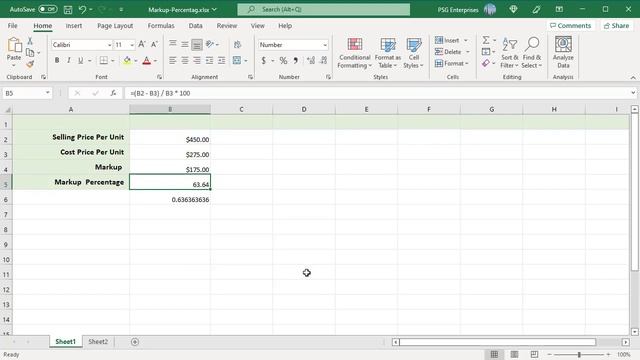Decrease decimal places
Image resolution: width=640 pixels, height=360 pixels.
(324, 60)
